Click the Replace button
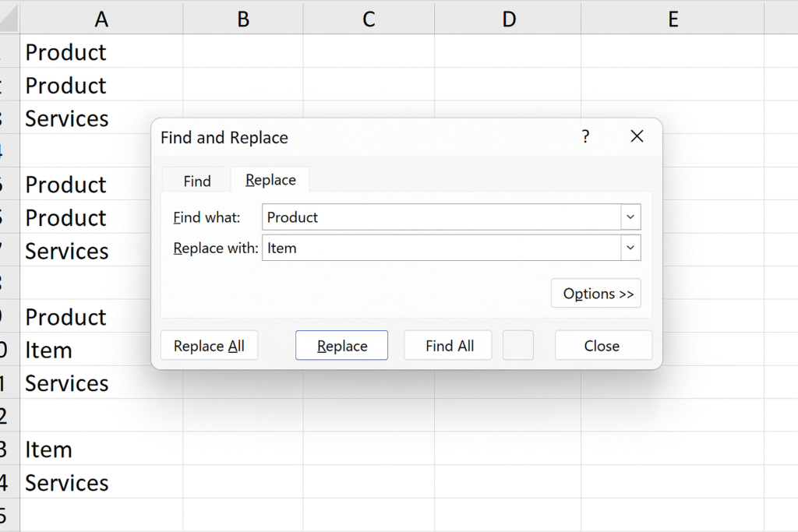The height and width of the screenshot is (532, 798). 341,346
